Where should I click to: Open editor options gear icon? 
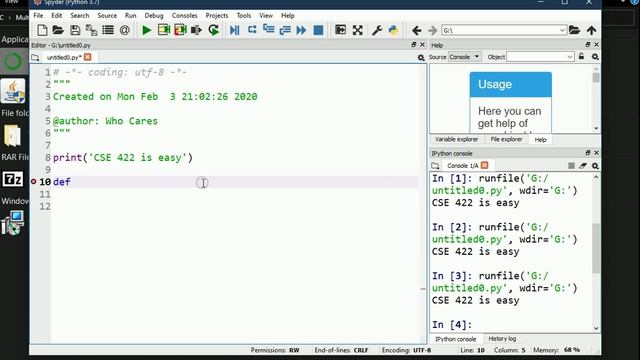[421, 58]
